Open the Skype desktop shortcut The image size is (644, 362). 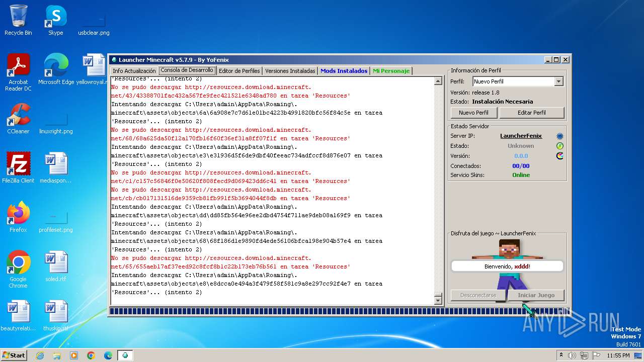coord(55,21)
